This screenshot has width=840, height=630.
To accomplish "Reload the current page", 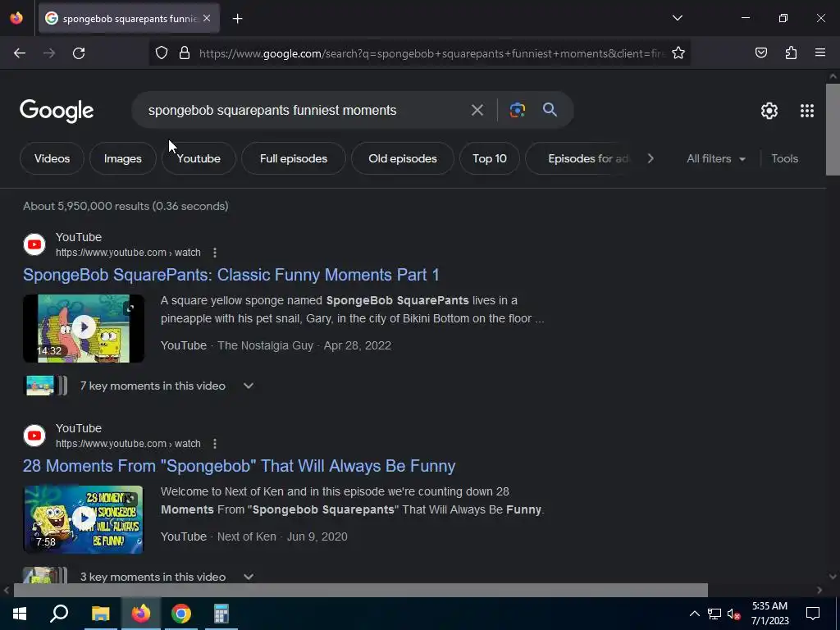I will [x=79, y=53].
